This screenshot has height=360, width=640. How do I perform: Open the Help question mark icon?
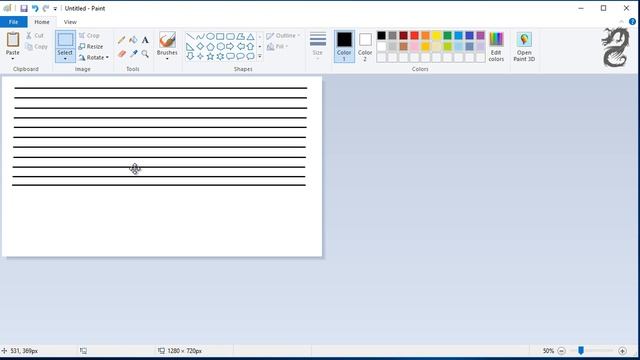tap(632, 22)
